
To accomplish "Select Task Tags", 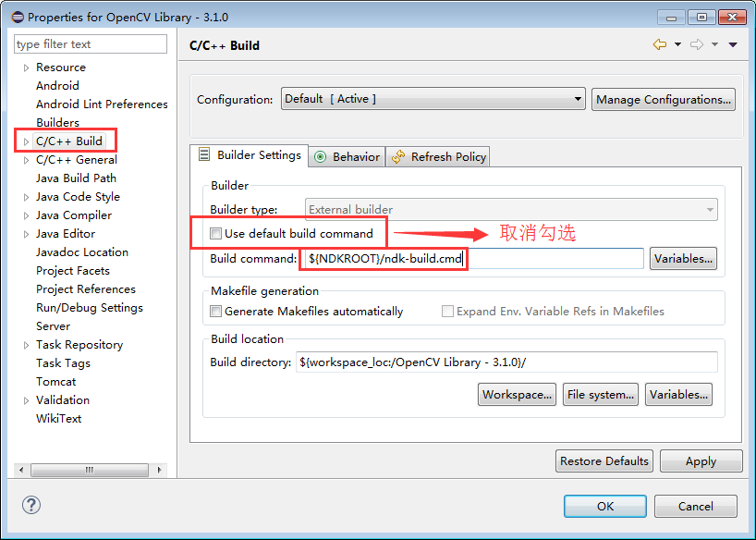I will pos(63,363).
